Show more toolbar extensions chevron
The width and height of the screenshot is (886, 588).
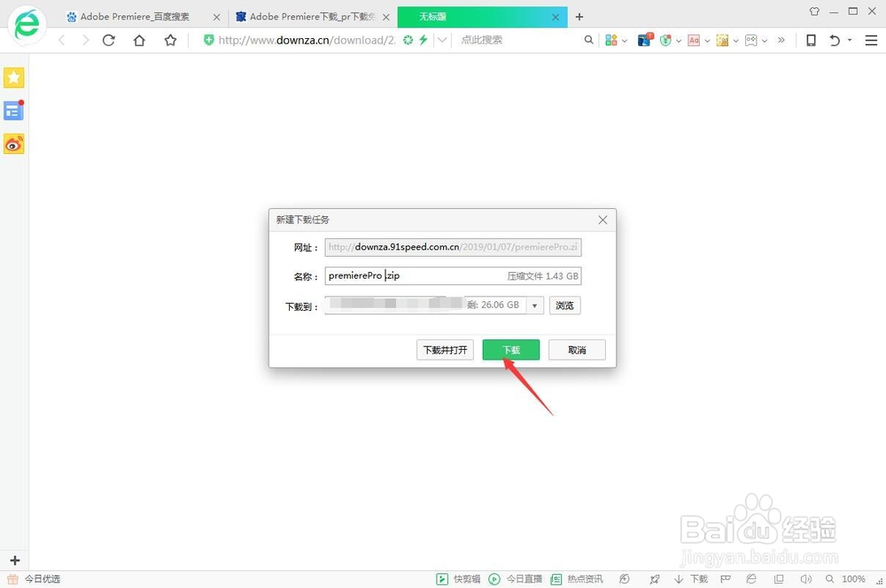[781, 40]
